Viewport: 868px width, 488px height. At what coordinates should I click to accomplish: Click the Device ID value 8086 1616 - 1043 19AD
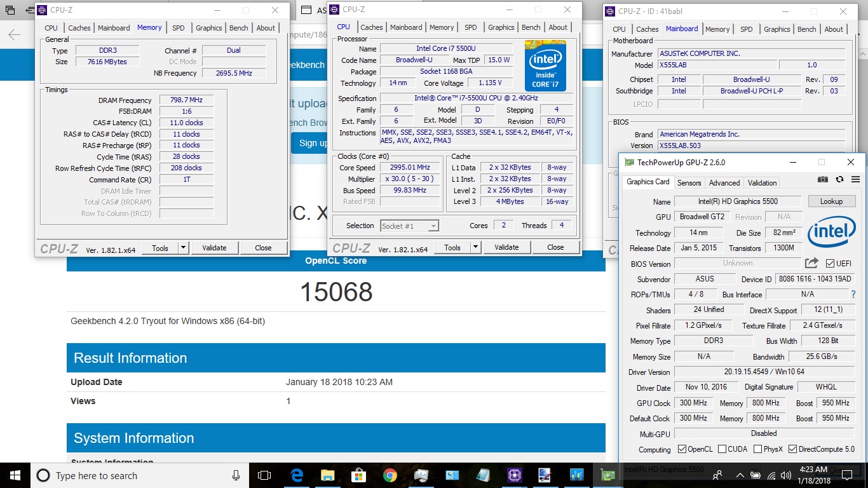click(x=815, y=279)
